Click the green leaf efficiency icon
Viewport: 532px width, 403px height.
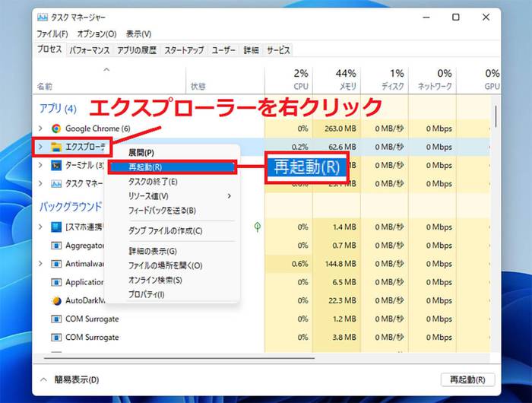tap(258, 227)
